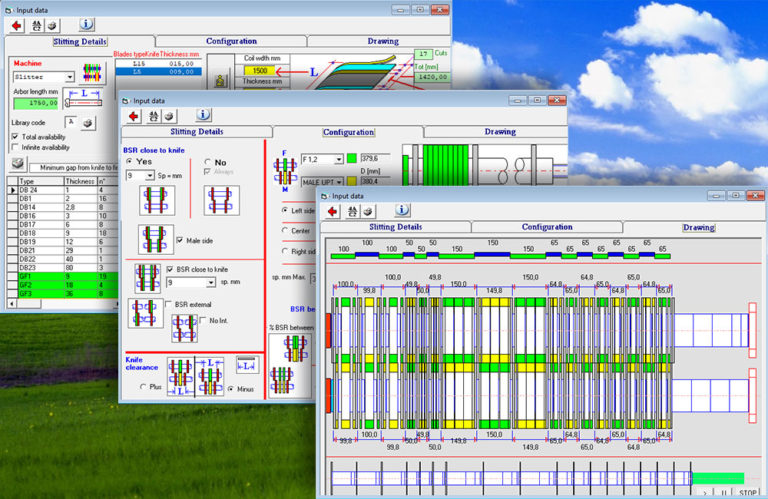Image resolution: width=768 pixels, height=499 pixels.
Task: Click the arbor length L diagram icon
Action: (x=86, y=96)
